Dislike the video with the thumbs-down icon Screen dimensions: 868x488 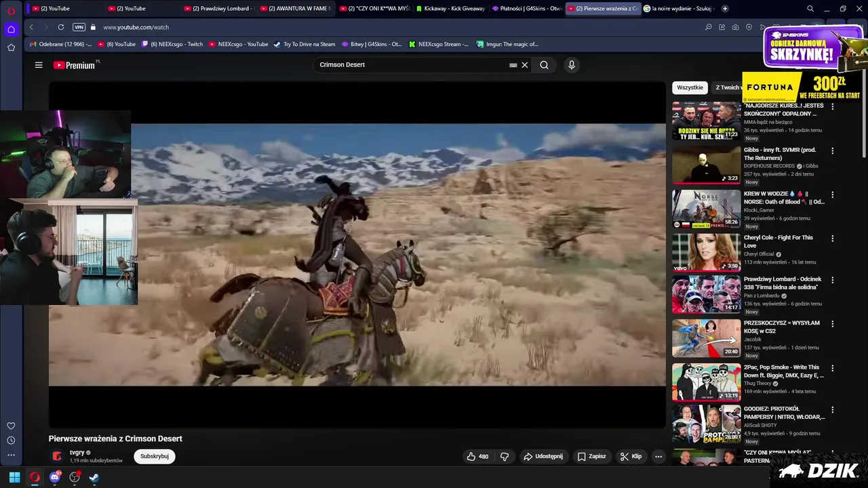505,456
